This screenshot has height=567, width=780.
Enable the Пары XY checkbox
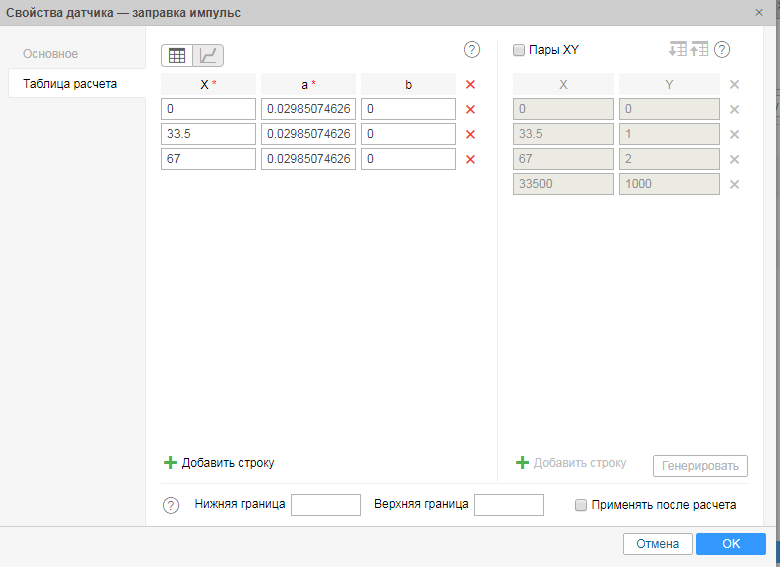coord(519,50)
